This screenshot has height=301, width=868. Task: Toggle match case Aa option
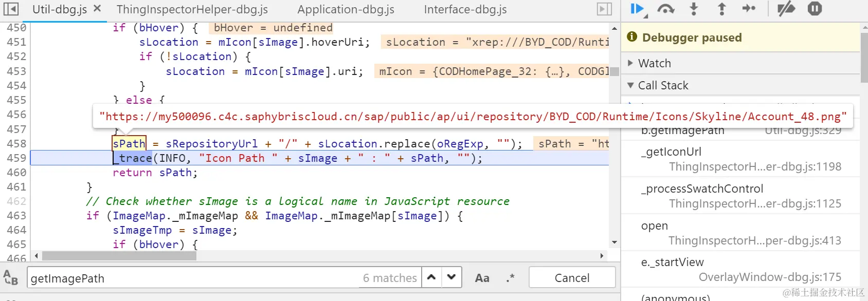[x=482, y=278]
